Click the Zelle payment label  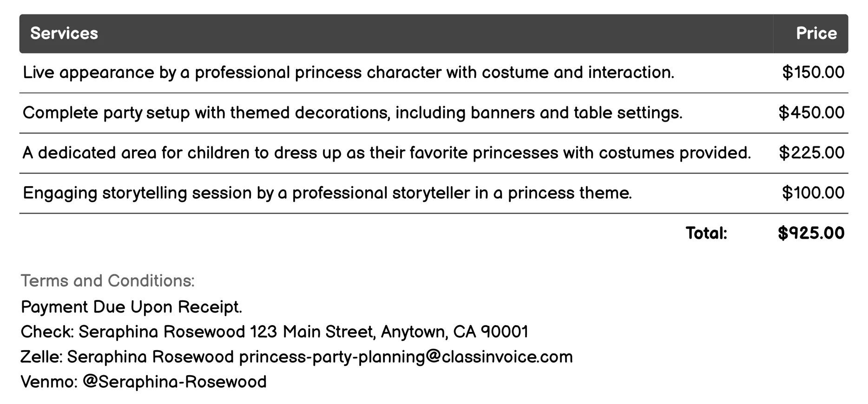pyautogui.click(x=41, y=357)
